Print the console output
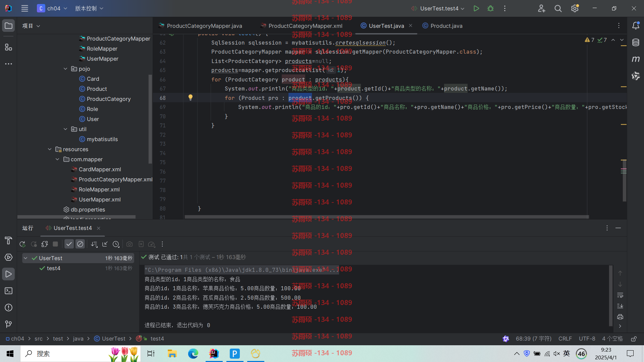 (x=620, y=317)
